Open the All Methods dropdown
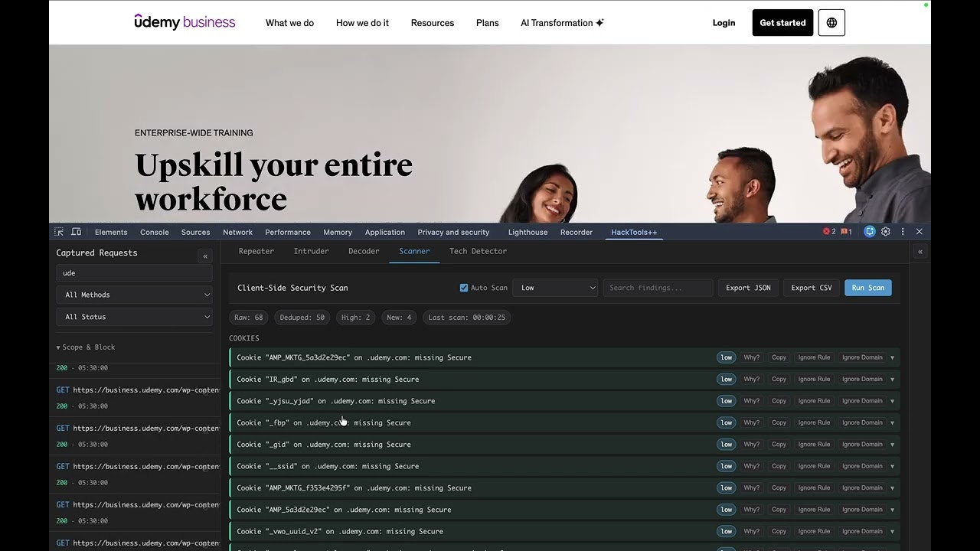This screenshot has width=980, height=551. (134, 295)
